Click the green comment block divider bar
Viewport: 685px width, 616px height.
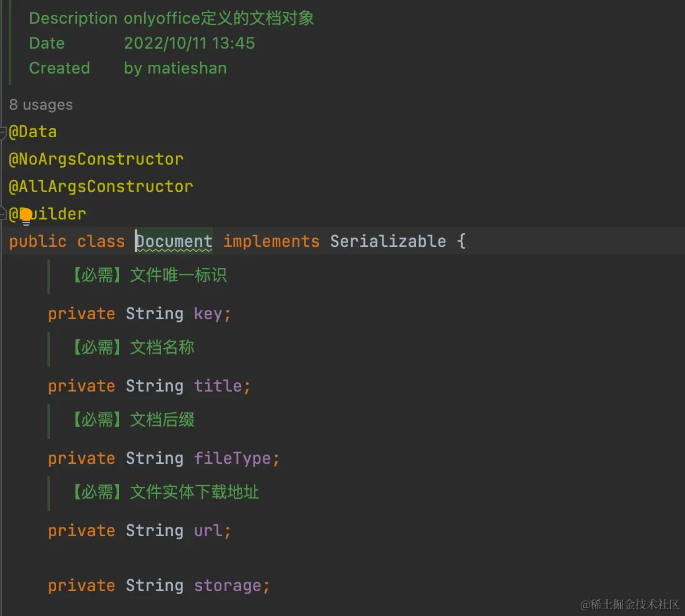[x=11, y=42]
